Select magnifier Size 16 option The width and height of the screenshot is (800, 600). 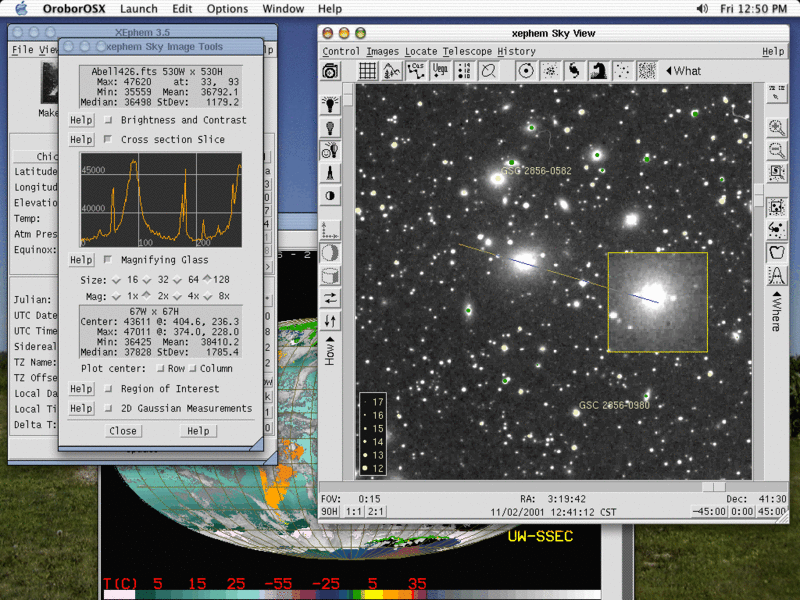point(116,280)
